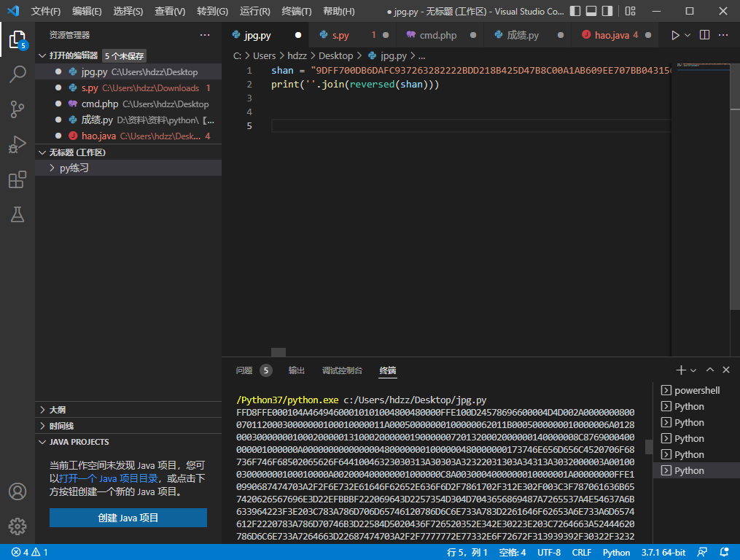Open the Manage settings gear
The width and height of the screenshot is (740, 560).
[x=17, y=526]
